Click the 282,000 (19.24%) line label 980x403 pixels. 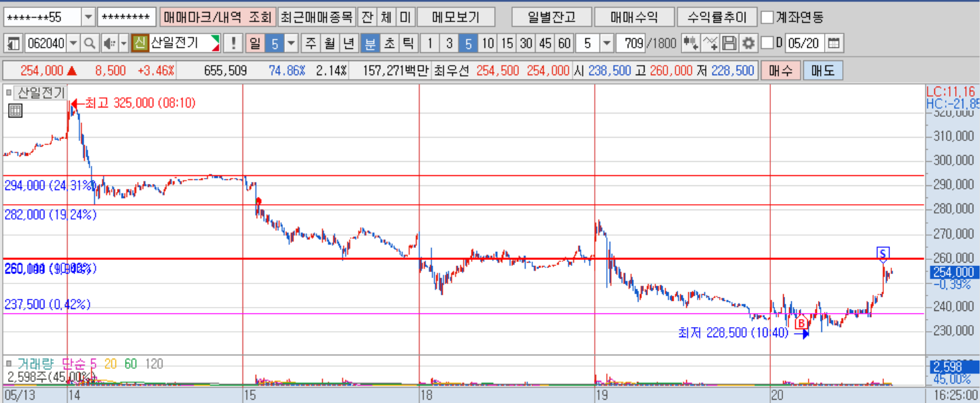[x=51, y=214]
